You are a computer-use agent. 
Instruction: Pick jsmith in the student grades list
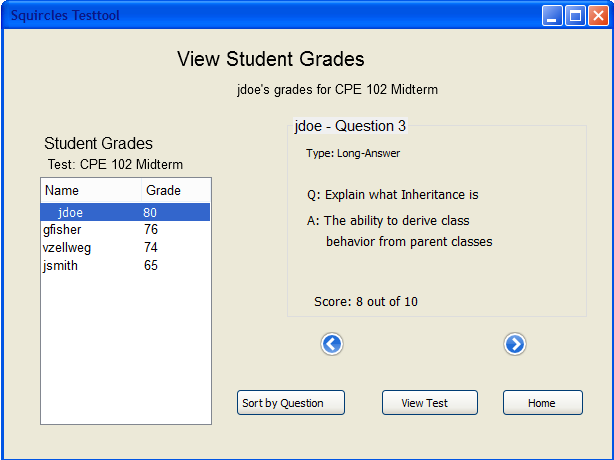(x=61, y=266)
